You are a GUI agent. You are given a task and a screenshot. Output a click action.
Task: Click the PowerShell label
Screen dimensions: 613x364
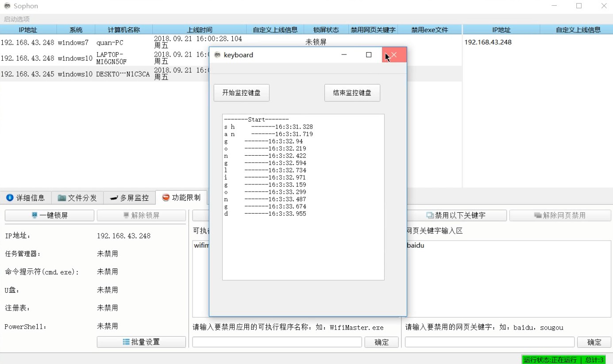click(25, 327)
